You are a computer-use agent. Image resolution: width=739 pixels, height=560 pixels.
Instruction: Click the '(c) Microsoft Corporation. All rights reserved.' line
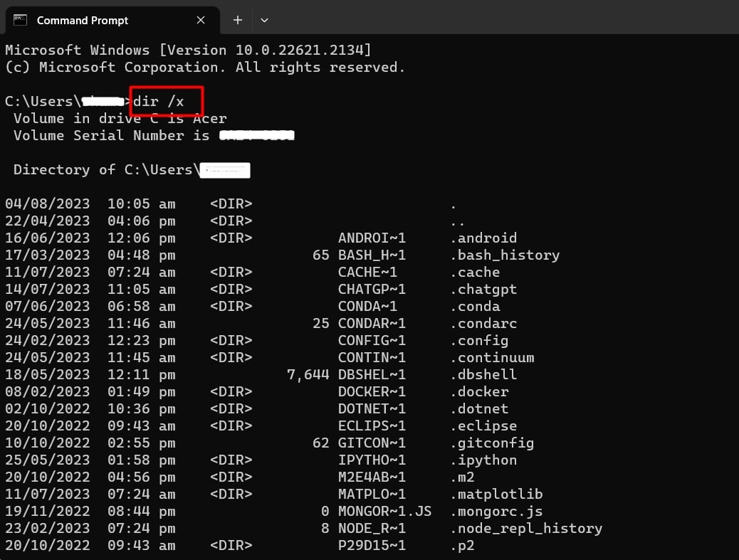click(205, 68)
